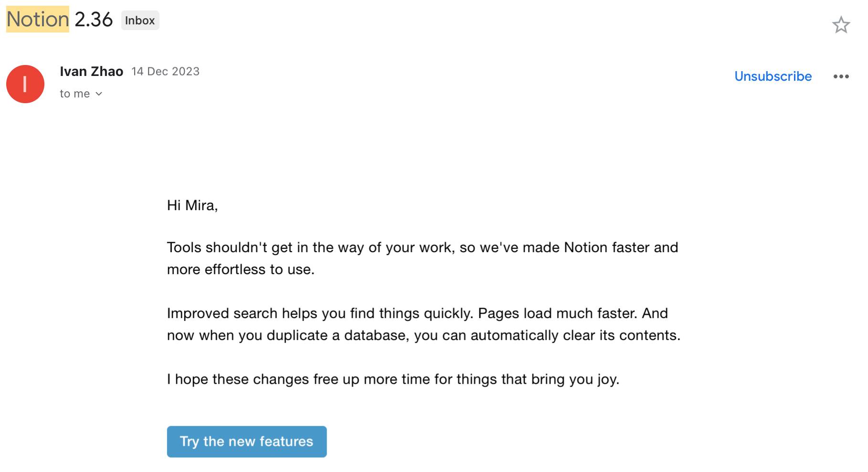Screen dimensions: 868x472
Task: Expand recipient details chevron beside 'to me'
Action: pos(99,94)
